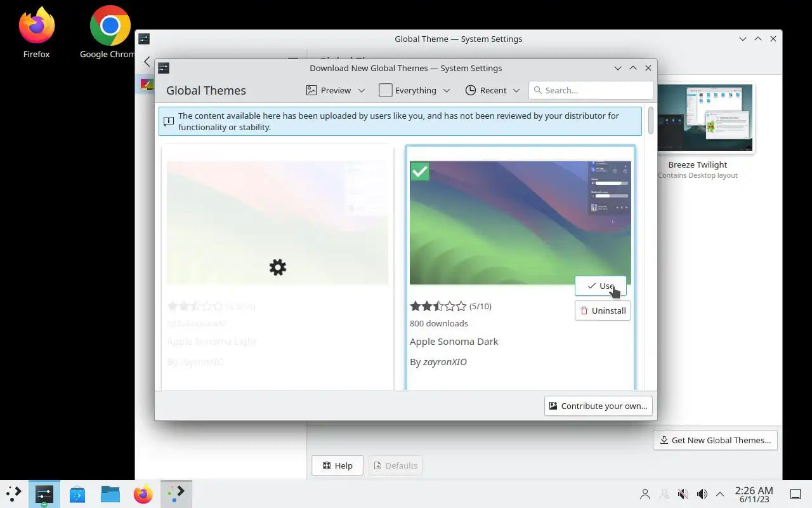Minimize the Download New Global Themes dialog

coord(618,68)
